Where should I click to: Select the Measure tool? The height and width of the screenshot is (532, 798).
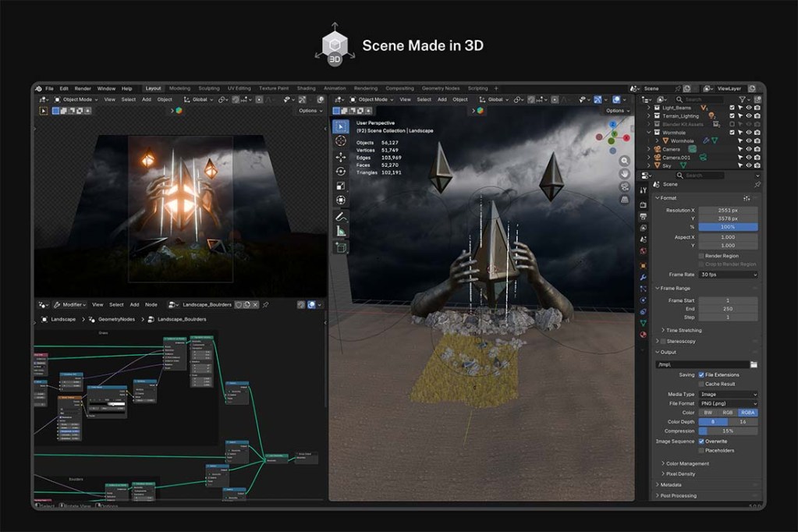tap(340, 231)
